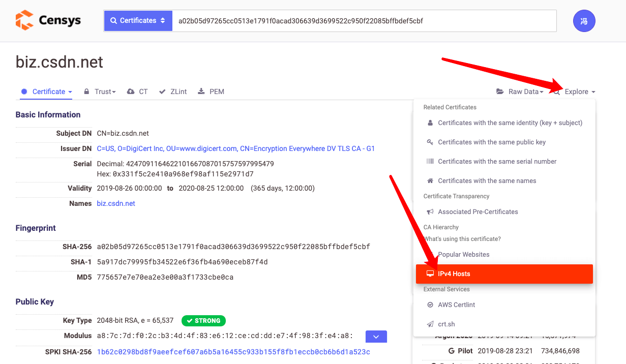
Task: Click the checkmark icon on ZLint tab
Action: click(162, 92)
